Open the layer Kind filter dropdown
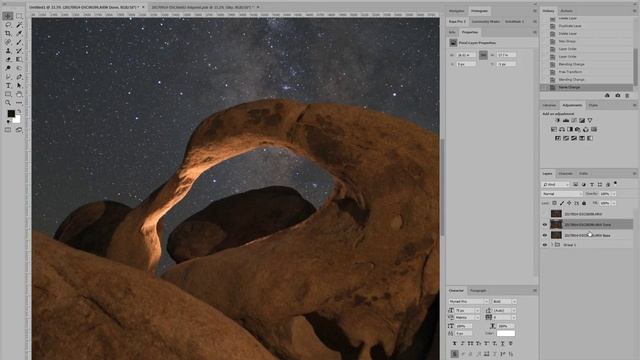The image size is (640, 360). pos(556,184)
